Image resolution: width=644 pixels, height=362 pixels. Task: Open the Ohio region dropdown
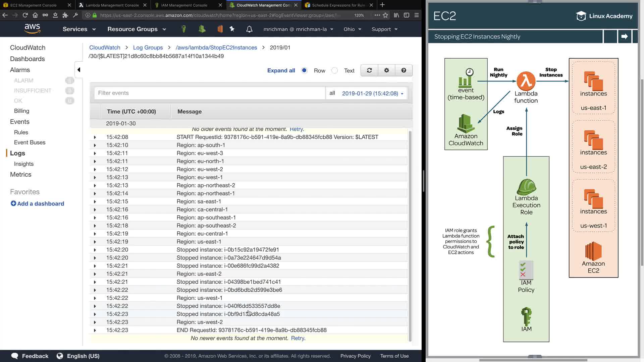pos(352,29)
